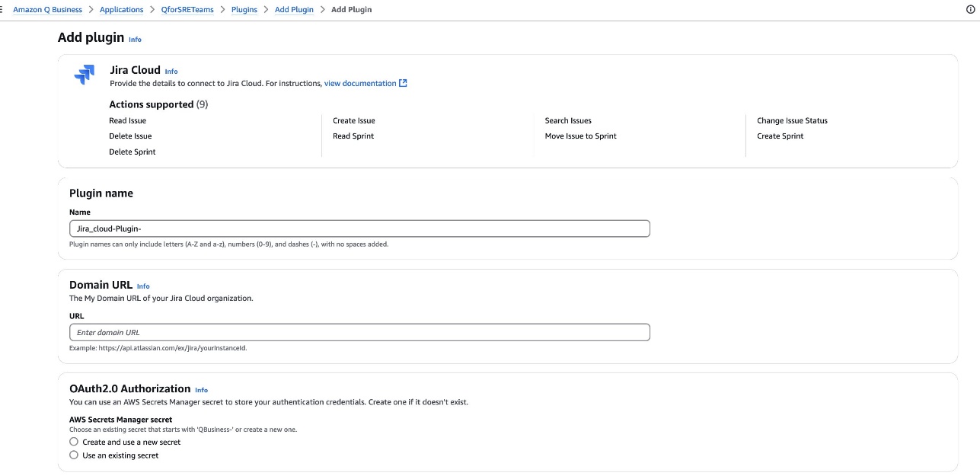Open the hamburger navigation menu icon
The image size is (980, 476).
[2, 10]
